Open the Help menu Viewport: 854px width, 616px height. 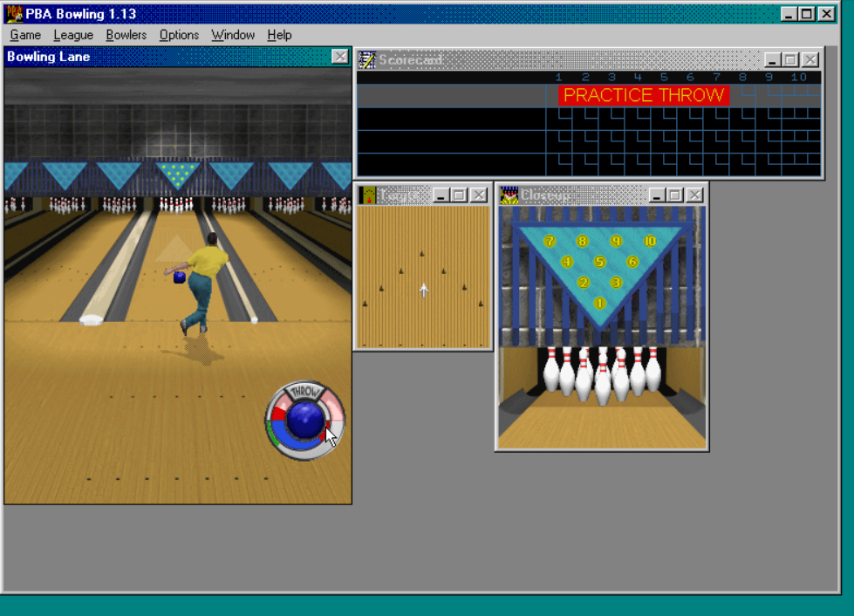pos(279,35)
